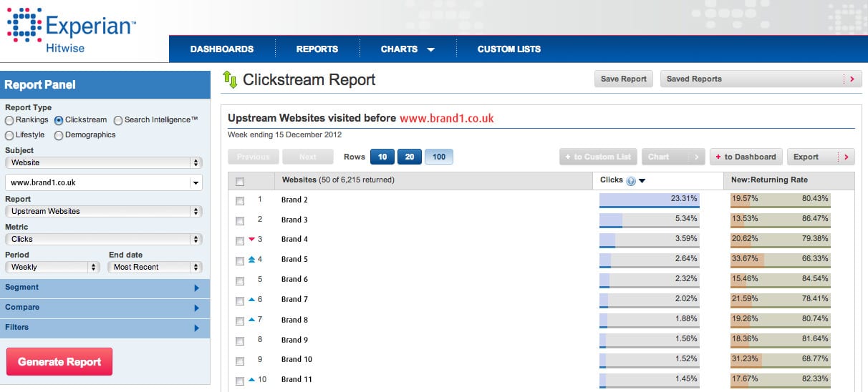This screenshot has height=392, width=868.
Task: Click the double up-trend arrow on row 4
Action: point(251,260)
